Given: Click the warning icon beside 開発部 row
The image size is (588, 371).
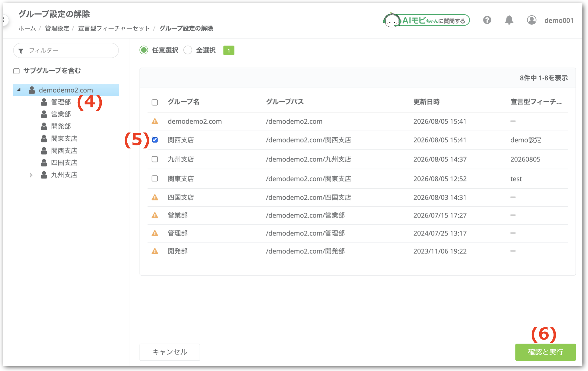Looking at the screenshot, I should 155,251.
